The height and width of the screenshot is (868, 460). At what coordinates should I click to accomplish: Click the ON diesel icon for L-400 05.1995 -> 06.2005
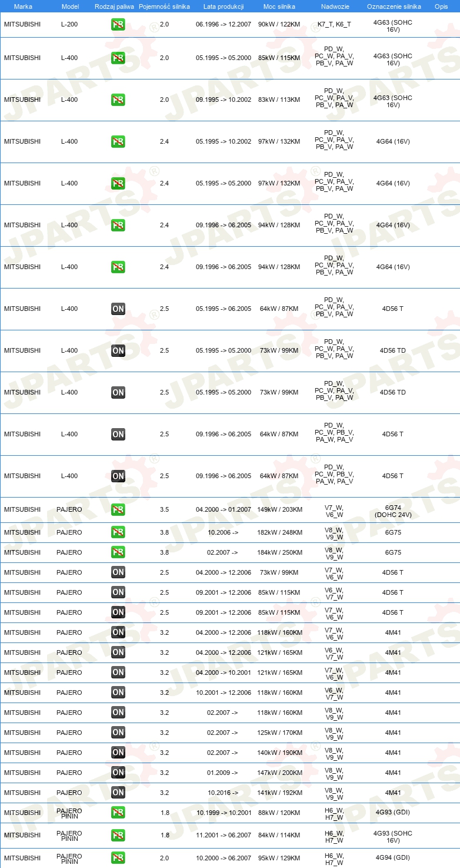(x=118, y=309)
